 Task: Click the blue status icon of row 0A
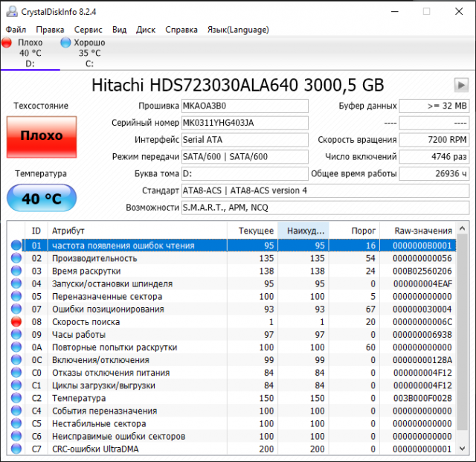(x=16, y=347)
